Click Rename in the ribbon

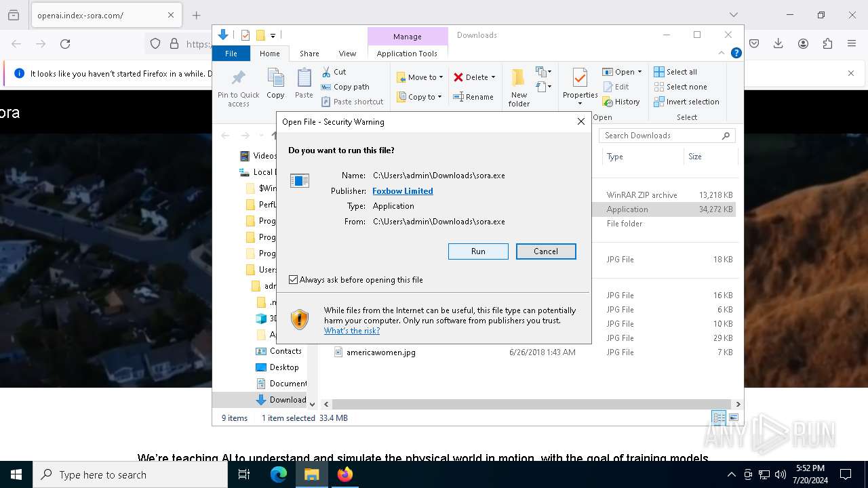(473, 97)
